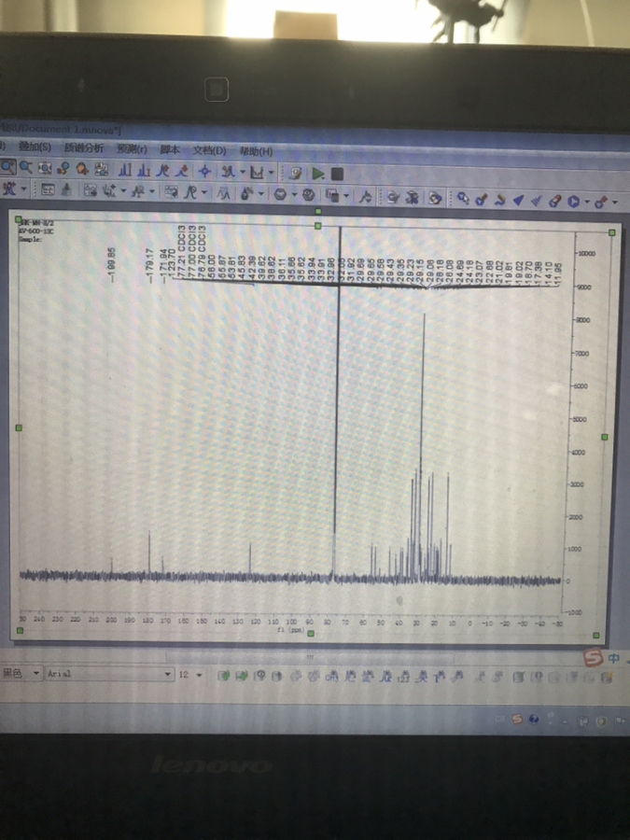Click the script editor icon before play
This screenshot has width=630, height=840.
click(295, 173)
